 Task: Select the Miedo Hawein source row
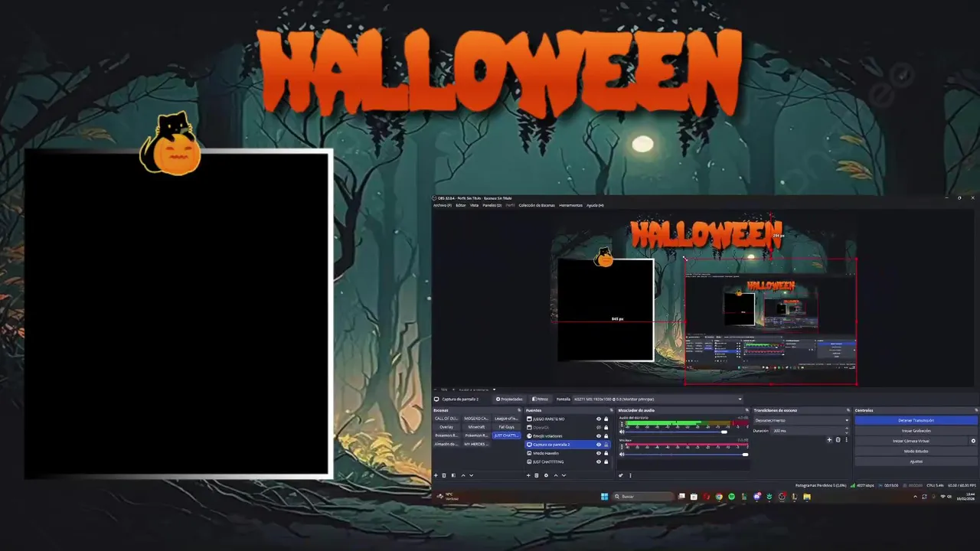(x=567, y=453)
